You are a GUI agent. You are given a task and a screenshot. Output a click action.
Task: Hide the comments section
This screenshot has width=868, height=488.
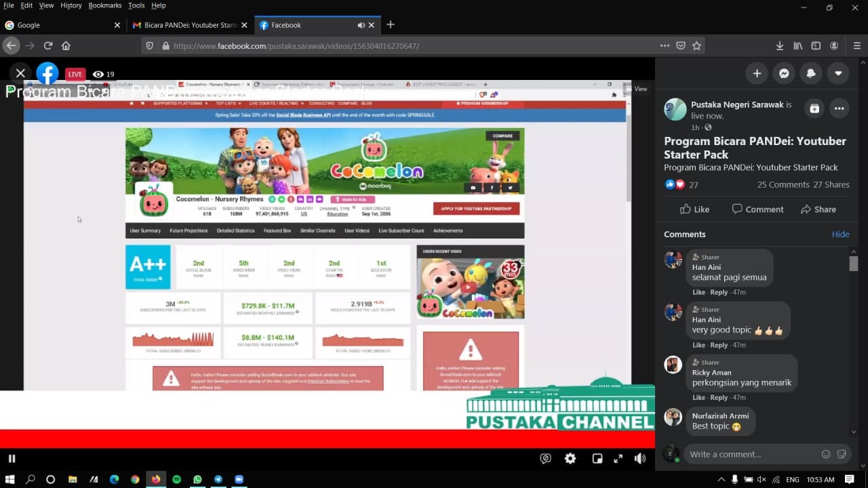[x=840, y=234]
